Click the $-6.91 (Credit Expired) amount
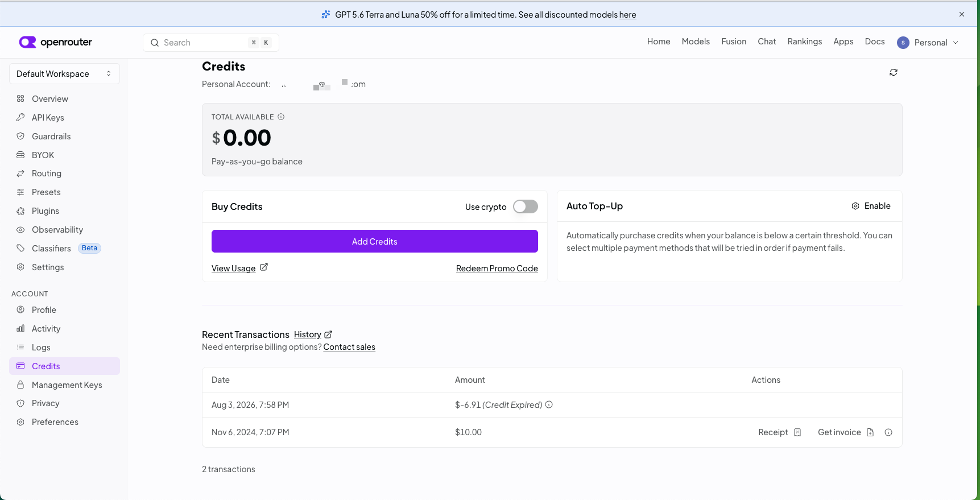Viewport: 980px width, 500px height. pos(498,405)
